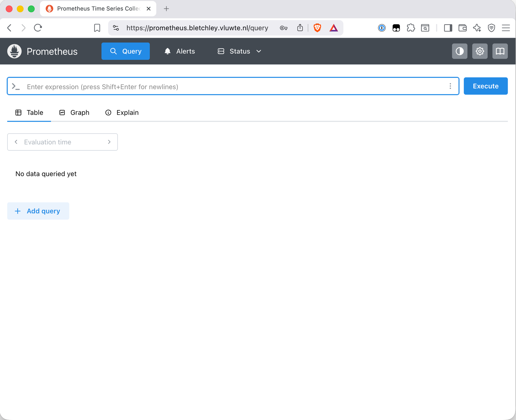Viewport: 516px width, 420px height.
Task: Focus the expression input field
Action: [233, 86]
